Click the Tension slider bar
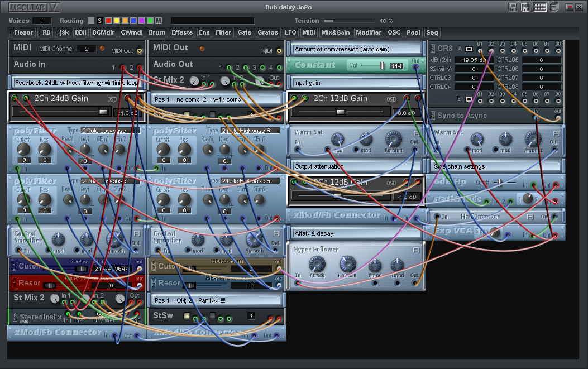588x369 pixels. tap(349, 21)
